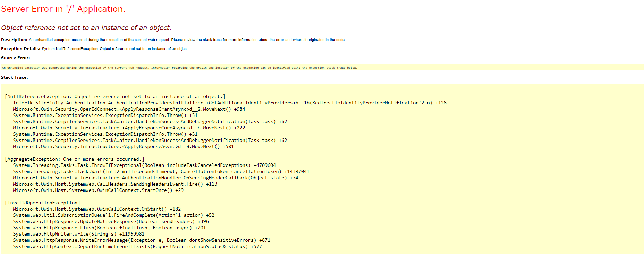Click the HttpResponse.Flush +201 stack line

[x=110, y=228]
